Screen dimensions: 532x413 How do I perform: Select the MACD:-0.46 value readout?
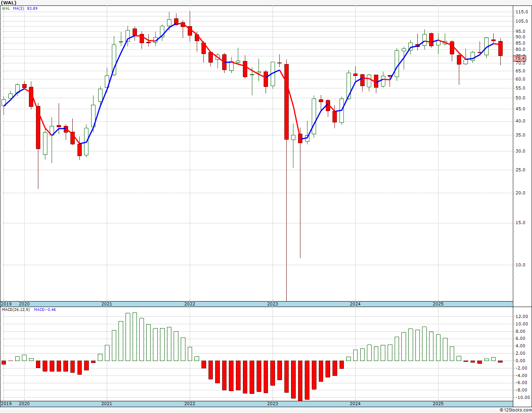(x=45, y=310)
